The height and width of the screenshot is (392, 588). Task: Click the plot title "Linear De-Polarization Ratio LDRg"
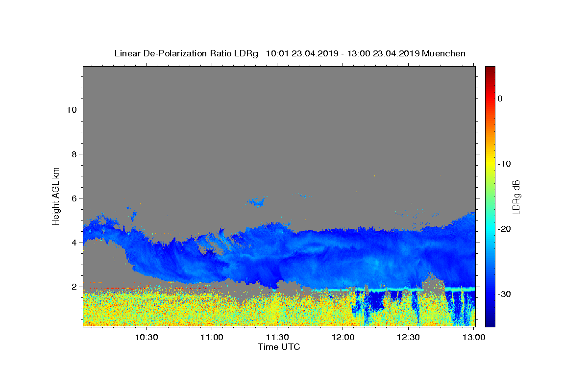[x=186, y=53]
